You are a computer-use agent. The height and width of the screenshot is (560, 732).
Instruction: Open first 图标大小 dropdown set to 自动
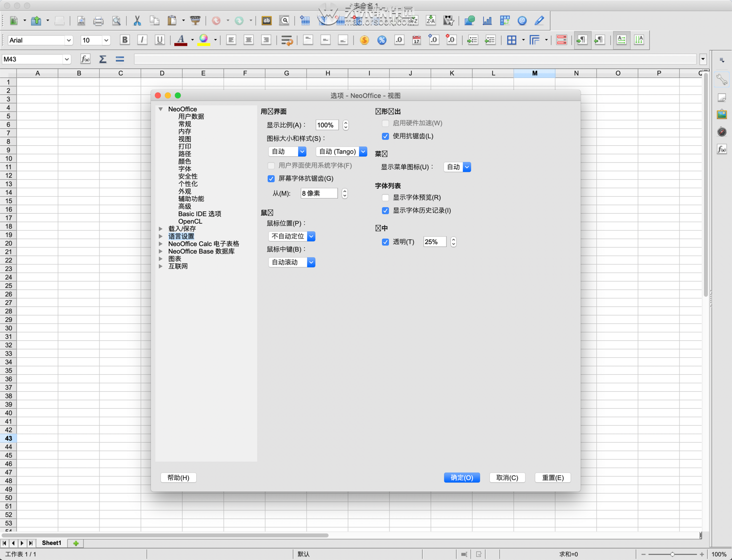[287, 151]
